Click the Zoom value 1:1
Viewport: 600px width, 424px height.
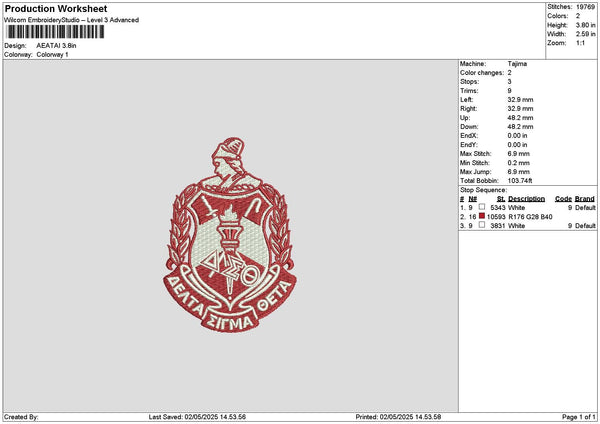click(x=580, y=43)
